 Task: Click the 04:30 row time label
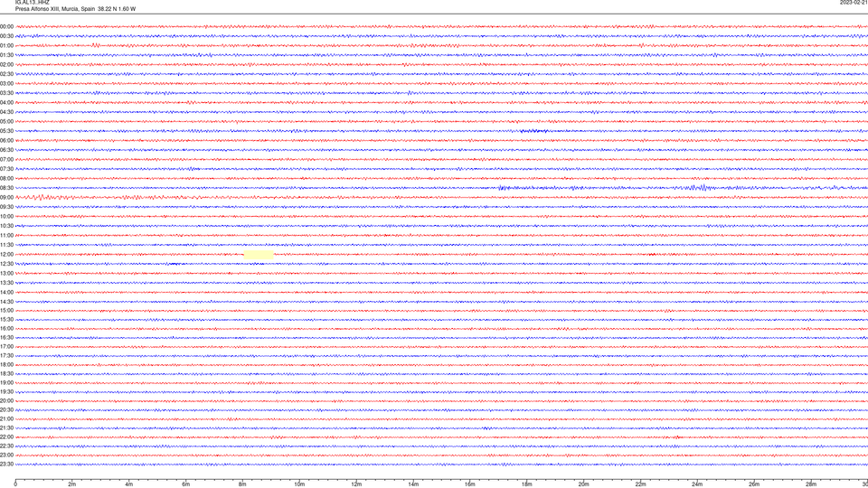6,112
